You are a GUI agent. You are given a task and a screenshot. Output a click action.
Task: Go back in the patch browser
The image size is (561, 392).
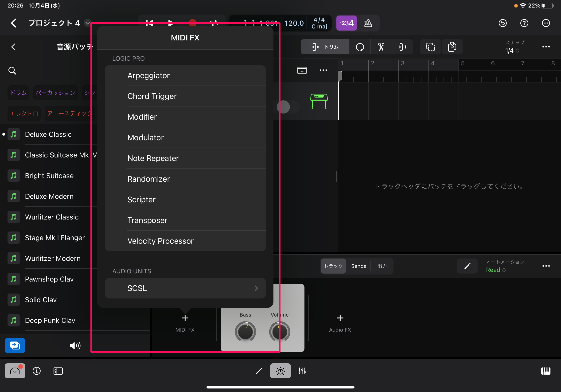click(13, 47)
